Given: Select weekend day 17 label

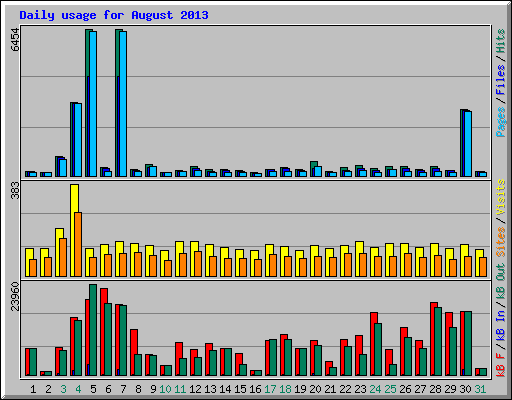Looking at the screenshot, I should (270, 389).
